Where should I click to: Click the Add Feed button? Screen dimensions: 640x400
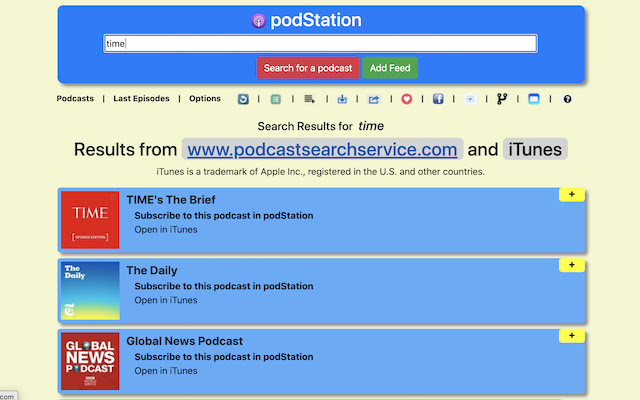(x=390, y=68)
